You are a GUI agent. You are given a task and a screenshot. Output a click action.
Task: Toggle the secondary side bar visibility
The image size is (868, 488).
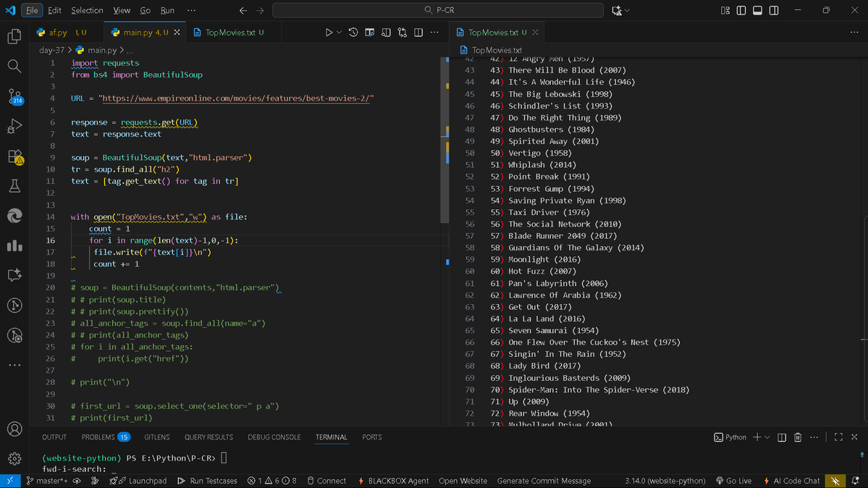pos(774,11)
